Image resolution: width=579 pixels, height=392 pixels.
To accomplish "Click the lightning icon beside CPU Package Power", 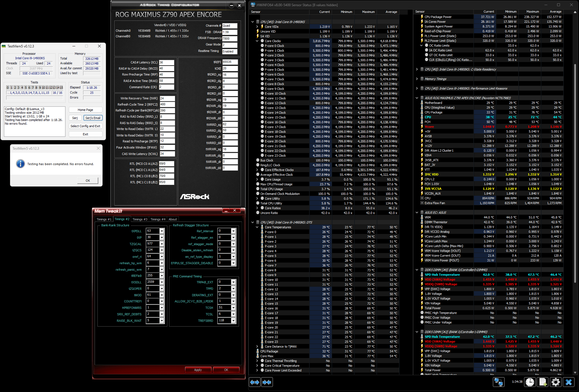I will pos(422,17).
